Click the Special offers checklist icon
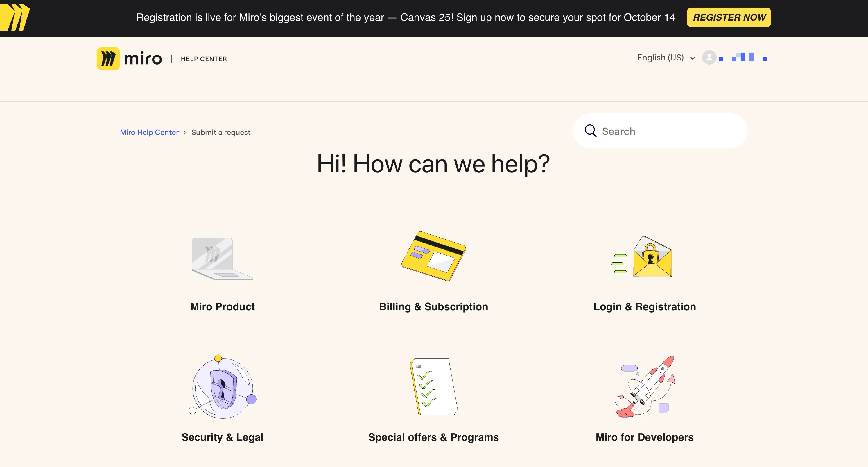 tap(434, 386)
